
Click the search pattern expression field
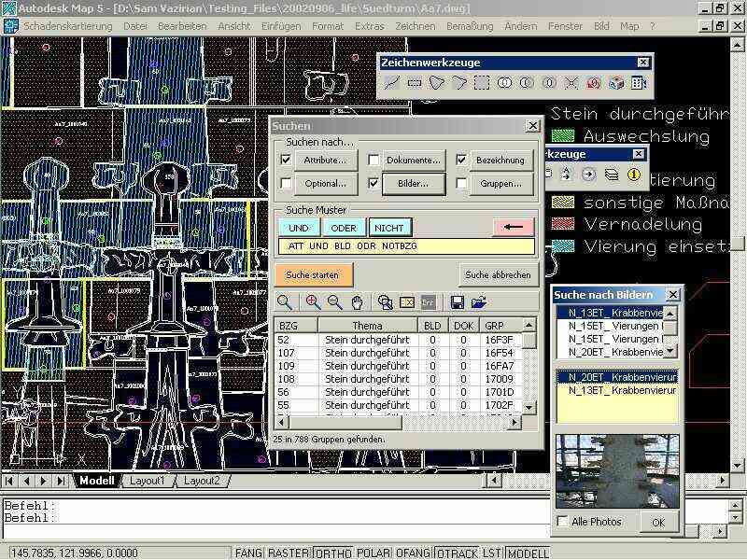(406, 246)
